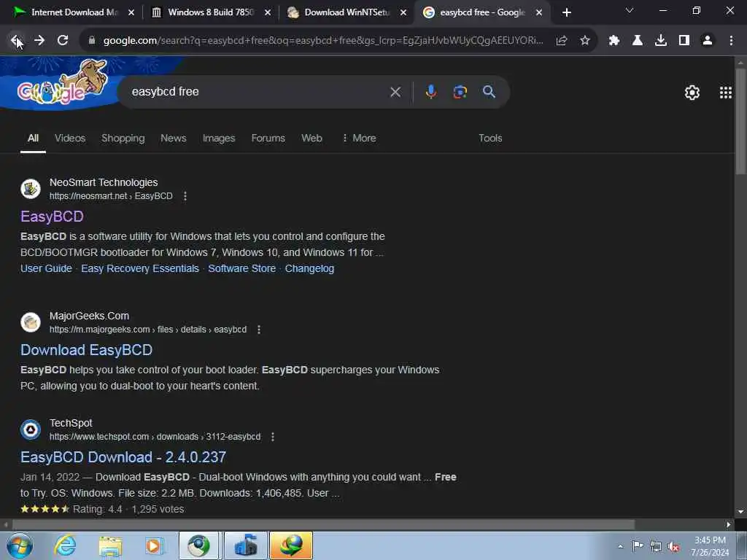This screenshot has width=747, height=560.
Task: Start voice search with microphone icon
Action: pos(430,92)
